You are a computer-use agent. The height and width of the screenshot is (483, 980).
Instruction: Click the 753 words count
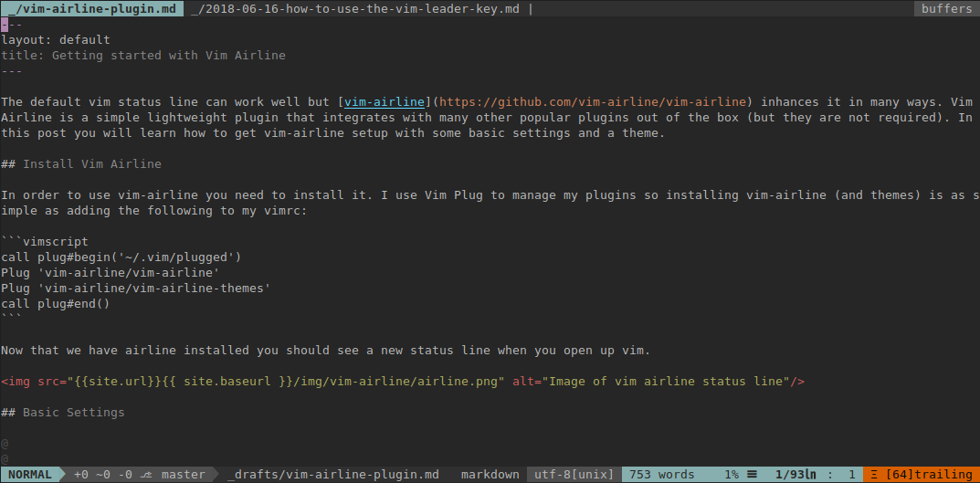662,475
